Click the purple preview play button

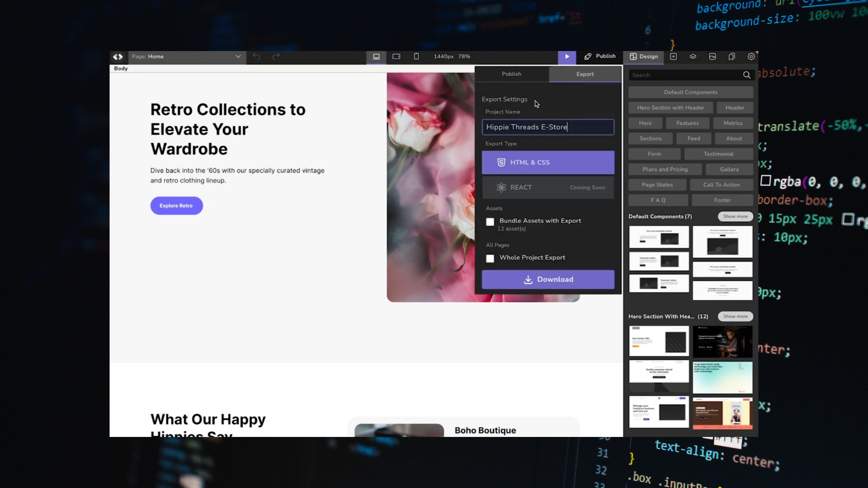567,56
